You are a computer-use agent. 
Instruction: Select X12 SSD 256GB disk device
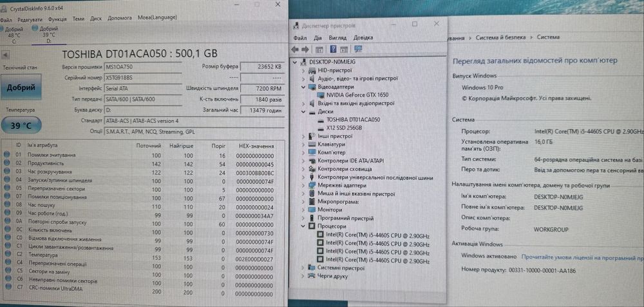click(344, 128)
